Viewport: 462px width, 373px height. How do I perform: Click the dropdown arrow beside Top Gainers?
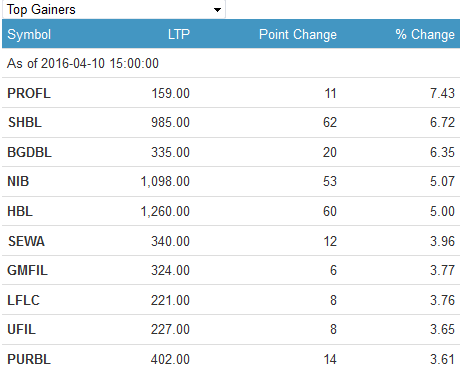point(217,10)
